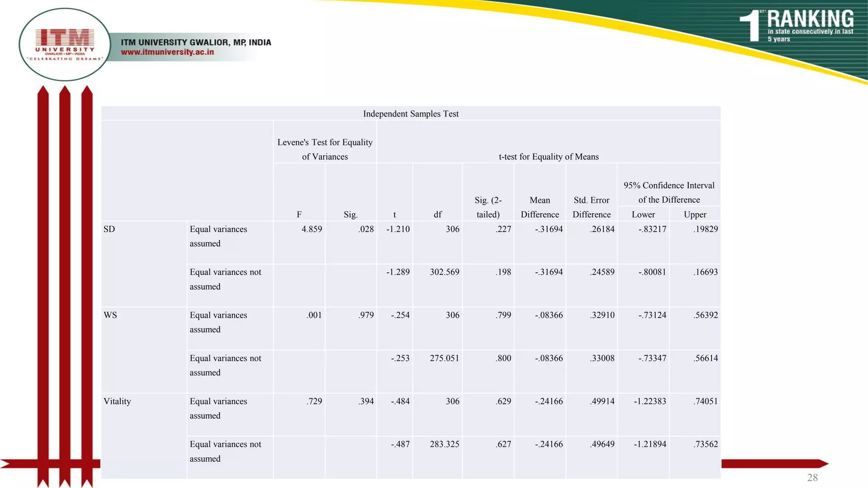Click the Sig. value .979 cell
This screenshot has height=488, width=868.
click(x=366, y=315)
